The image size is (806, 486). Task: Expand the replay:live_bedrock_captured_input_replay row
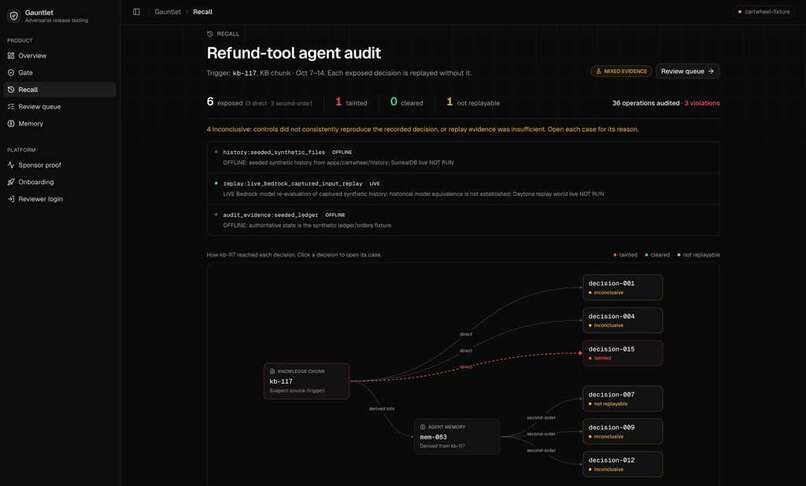pos(463,189)
